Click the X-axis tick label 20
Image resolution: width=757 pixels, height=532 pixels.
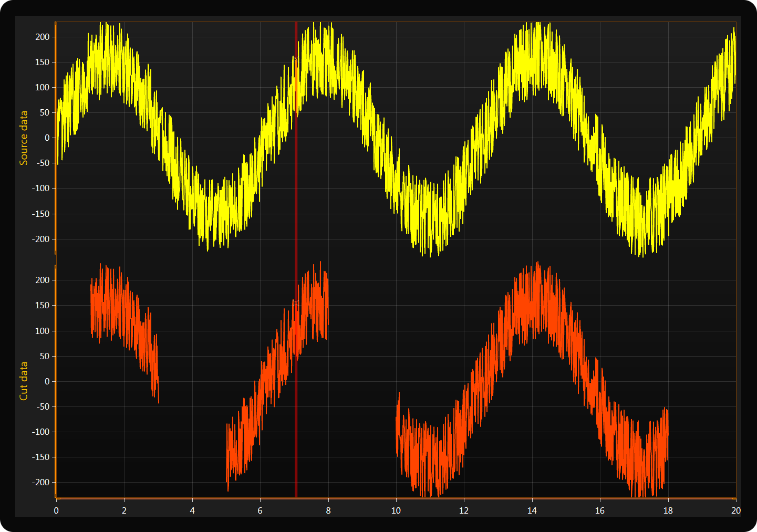pos(735,511)
